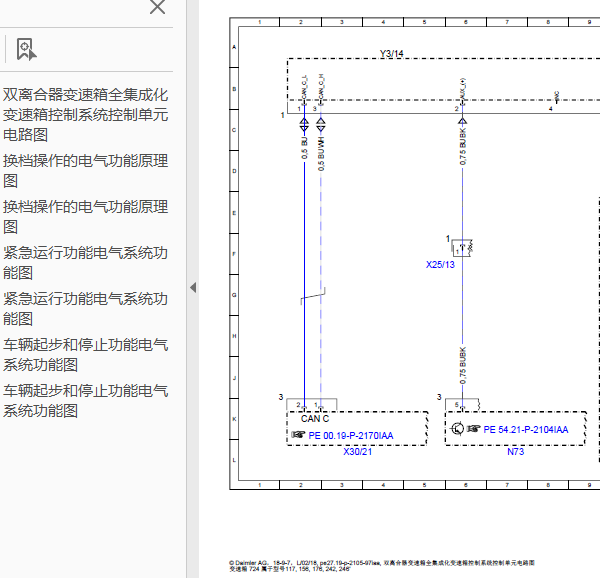Click the Y3/14 component label
This screenshot has width=600, height=578.
pos(391,54)
